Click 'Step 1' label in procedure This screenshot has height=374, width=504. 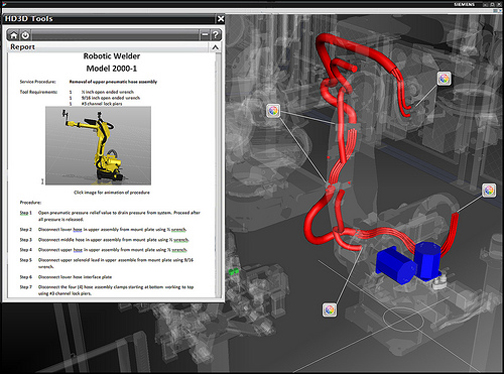26,213
